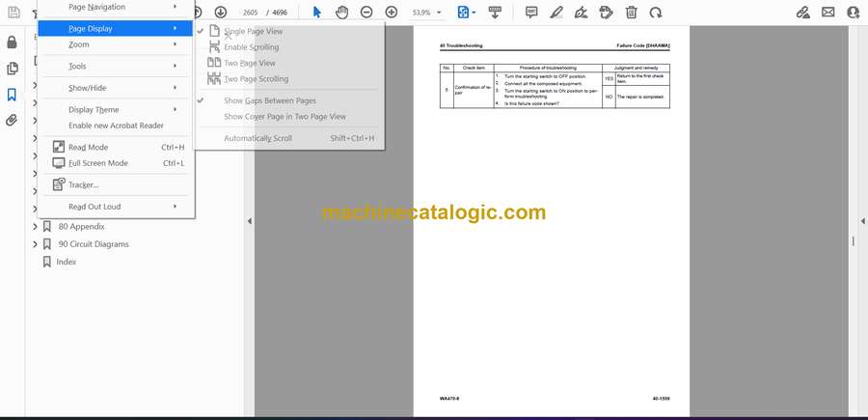
Task: Select the Hand pan tool
Action: (342, 13)
